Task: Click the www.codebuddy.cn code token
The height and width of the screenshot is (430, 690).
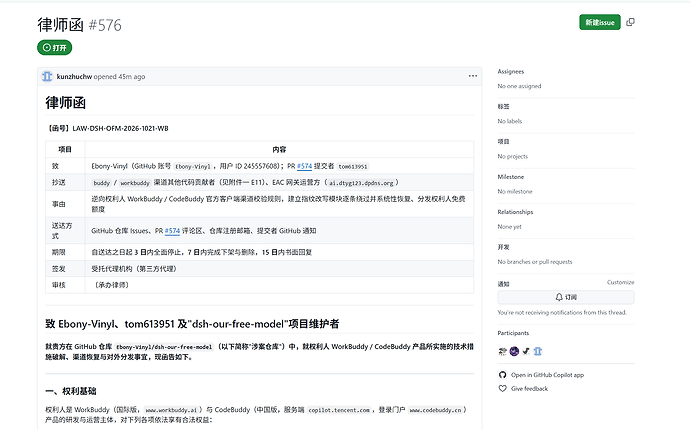Action: coord(435,410)
